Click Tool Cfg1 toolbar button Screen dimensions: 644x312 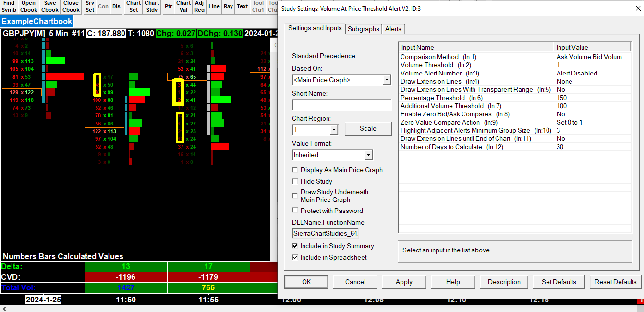pos(258,6)
